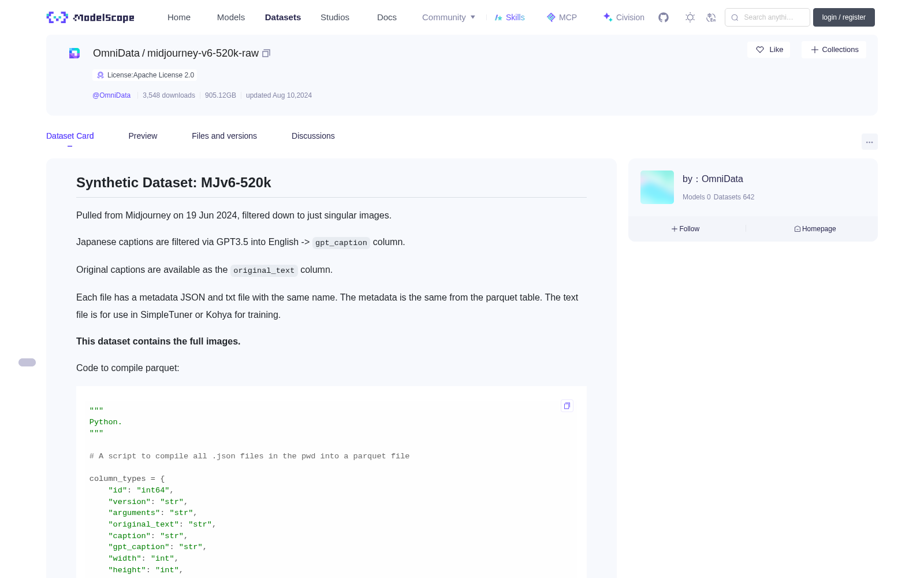Image resolution: width=924 pixels, height=578 pixels.
Task: Select the Dataset Card tab
Action: [x=70, y=136]
